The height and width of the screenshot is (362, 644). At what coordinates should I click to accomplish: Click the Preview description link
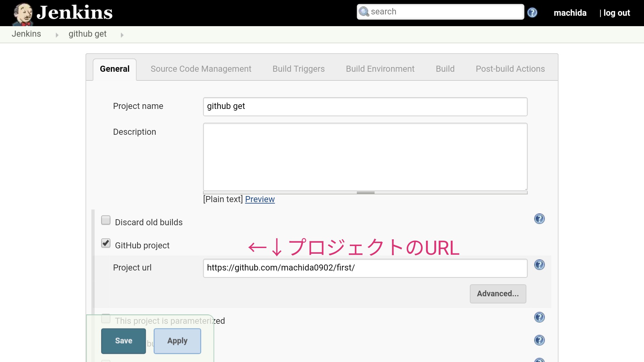pyautogui.click(x=260, y=199)
